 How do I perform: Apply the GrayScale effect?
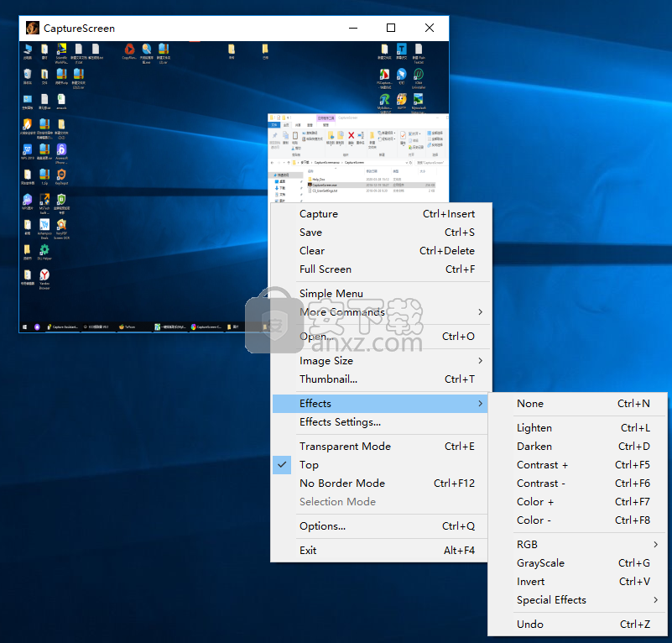tap(578, 562)
